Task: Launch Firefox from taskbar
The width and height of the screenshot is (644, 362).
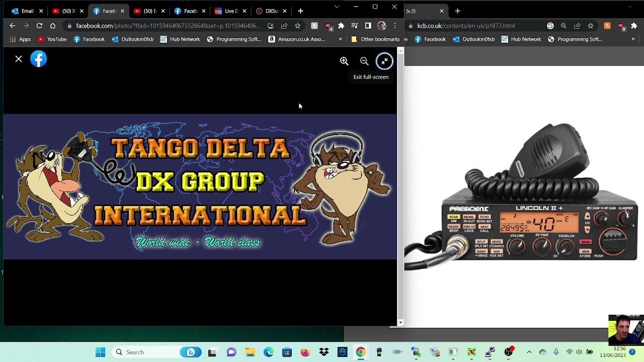Action: tap(305, 352)
